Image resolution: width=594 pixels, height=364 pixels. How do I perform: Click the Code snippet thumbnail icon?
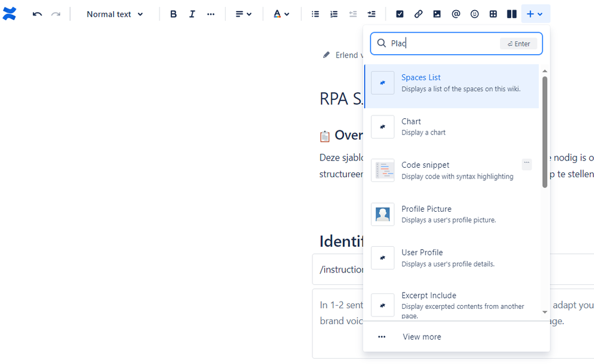(383, 170)
